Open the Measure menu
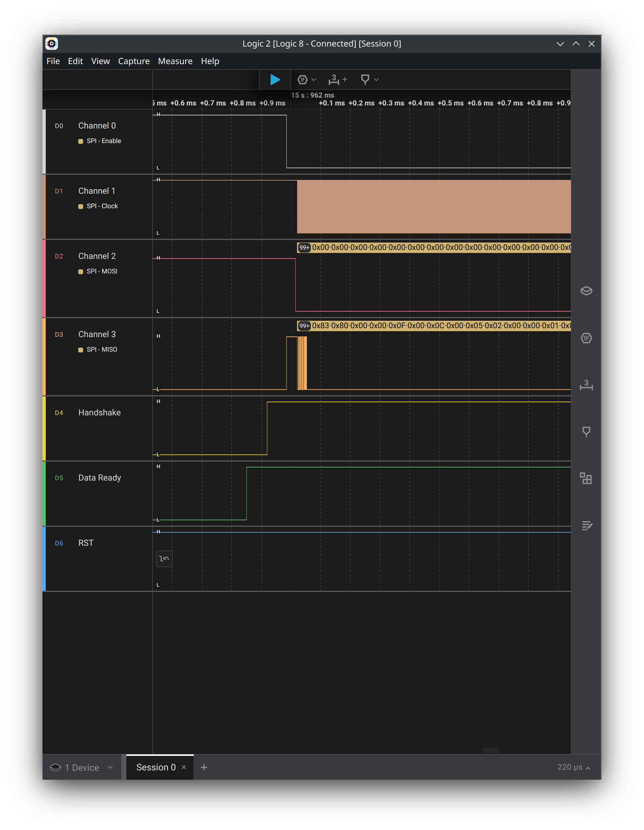This screenshot has height=830, width=644. [x=175, y=61]
